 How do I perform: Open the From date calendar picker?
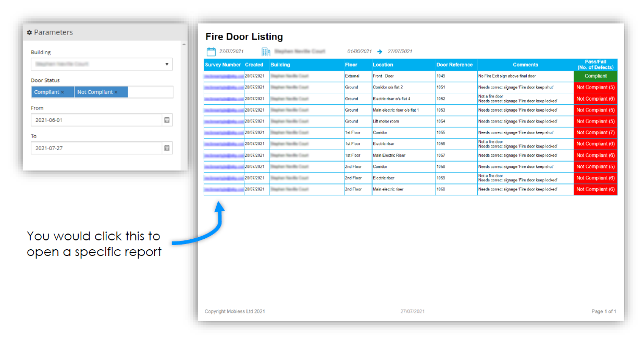[x=167, y=120]
